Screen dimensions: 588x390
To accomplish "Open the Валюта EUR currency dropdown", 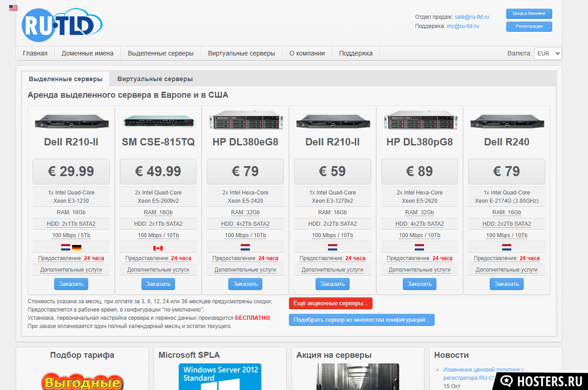I will pos(548,53).
